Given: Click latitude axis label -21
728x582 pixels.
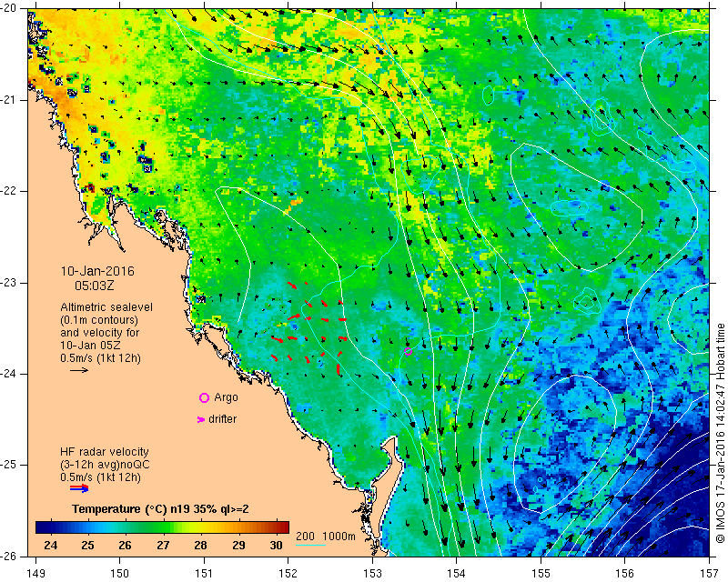Looking at the screenshot, I should point(9,100).
